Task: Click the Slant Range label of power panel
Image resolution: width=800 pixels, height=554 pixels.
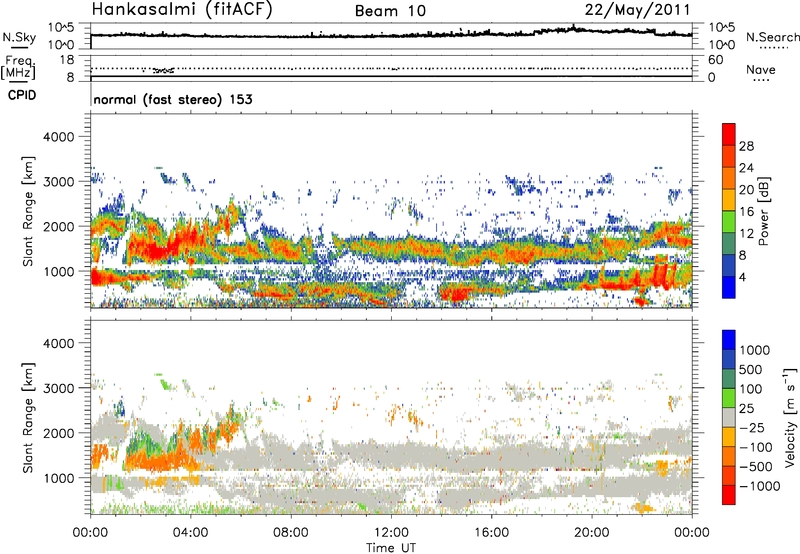Action: 28,211
